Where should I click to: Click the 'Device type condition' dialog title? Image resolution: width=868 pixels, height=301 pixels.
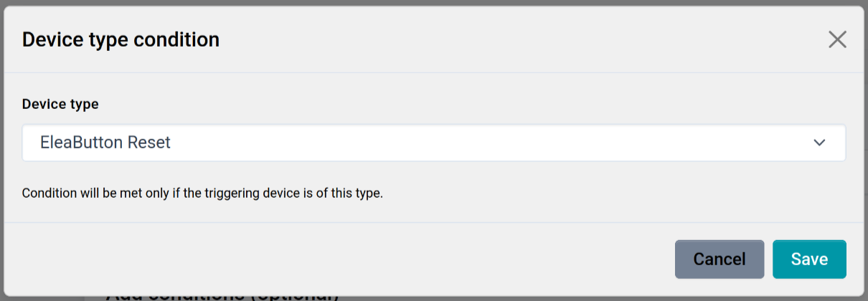(x=121, y=39)
